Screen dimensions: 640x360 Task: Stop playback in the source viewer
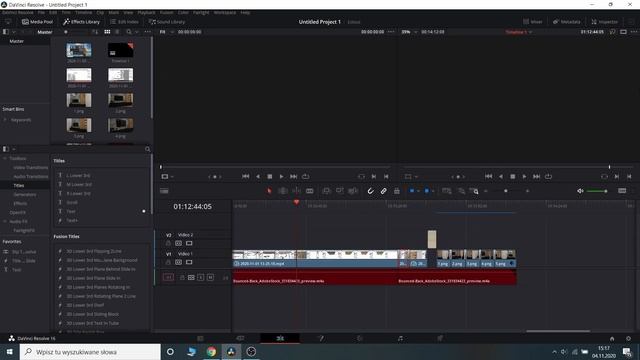click(x=270, y=176)
